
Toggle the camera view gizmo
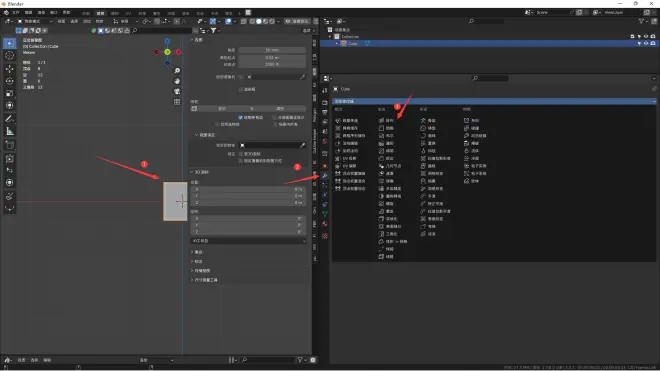click(x=177, y=91)
